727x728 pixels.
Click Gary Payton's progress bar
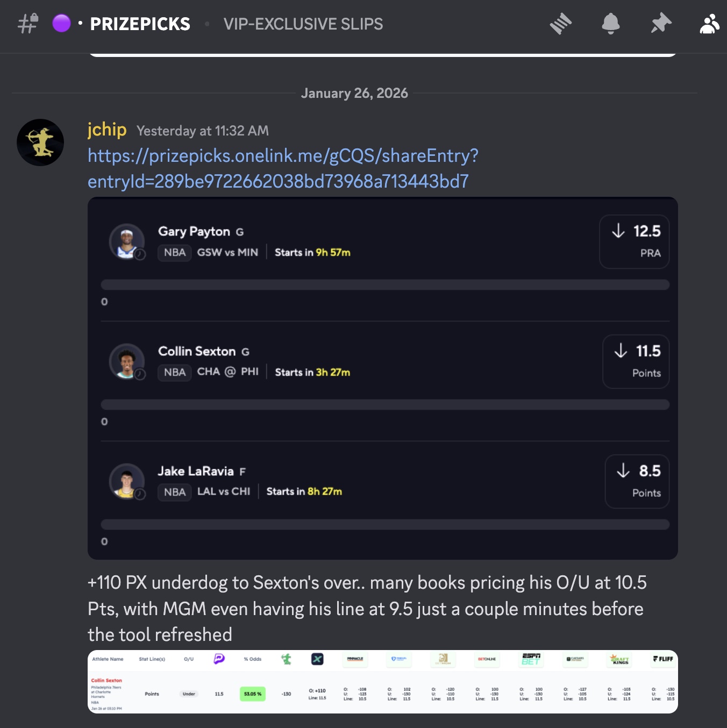[x=385, y=285]
